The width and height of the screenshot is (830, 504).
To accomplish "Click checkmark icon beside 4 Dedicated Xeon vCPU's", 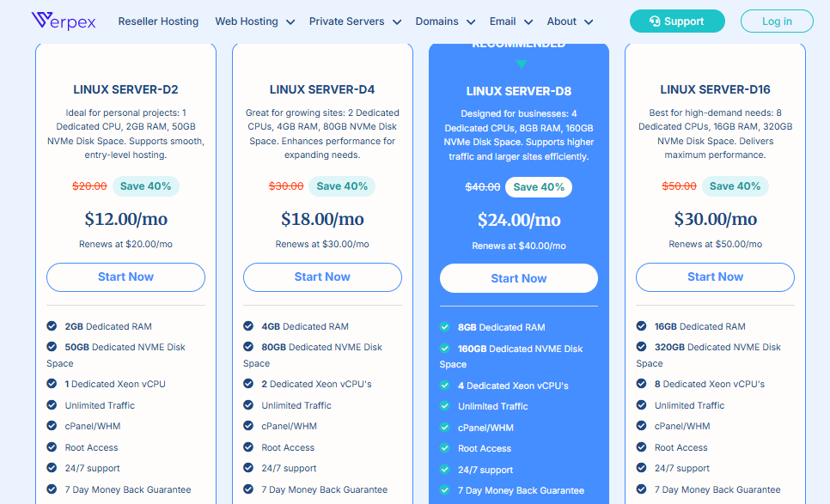I will click(x=445, y=385).
